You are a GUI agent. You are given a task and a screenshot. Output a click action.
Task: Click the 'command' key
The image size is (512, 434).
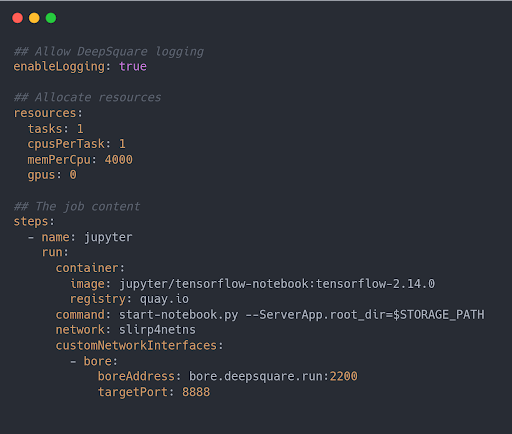point(80,315)
